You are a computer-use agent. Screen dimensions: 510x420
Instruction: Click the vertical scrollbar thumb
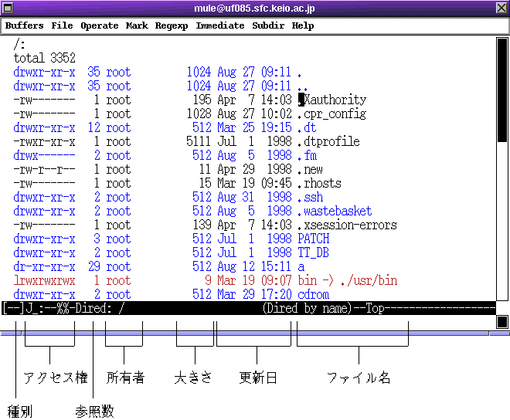coord(501,91)
